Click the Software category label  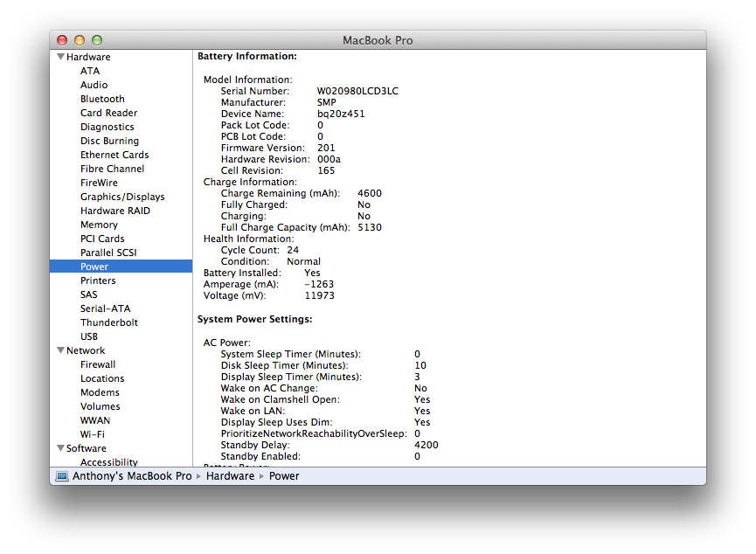[x=86, y=448]
